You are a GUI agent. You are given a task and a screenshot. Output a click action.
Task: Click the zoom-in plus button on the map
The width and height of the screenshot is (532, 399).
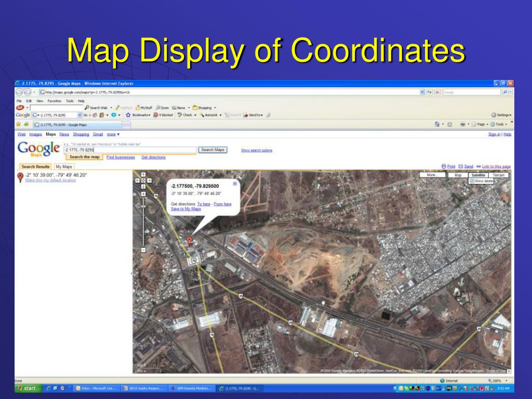[x=143, y=194]
